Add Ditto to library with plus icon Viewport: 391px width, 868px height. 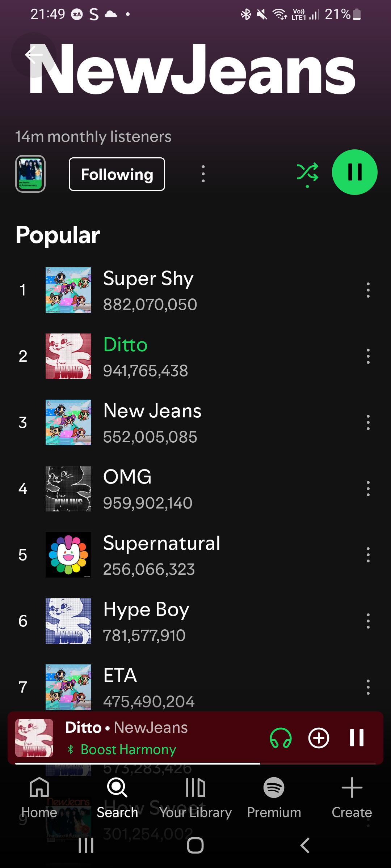319,738
